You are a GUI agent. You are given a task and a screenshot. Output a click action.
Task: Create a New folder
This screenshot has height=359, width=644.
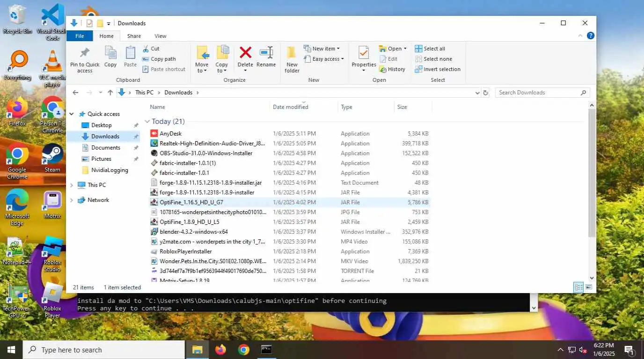[x=292, y=59]
